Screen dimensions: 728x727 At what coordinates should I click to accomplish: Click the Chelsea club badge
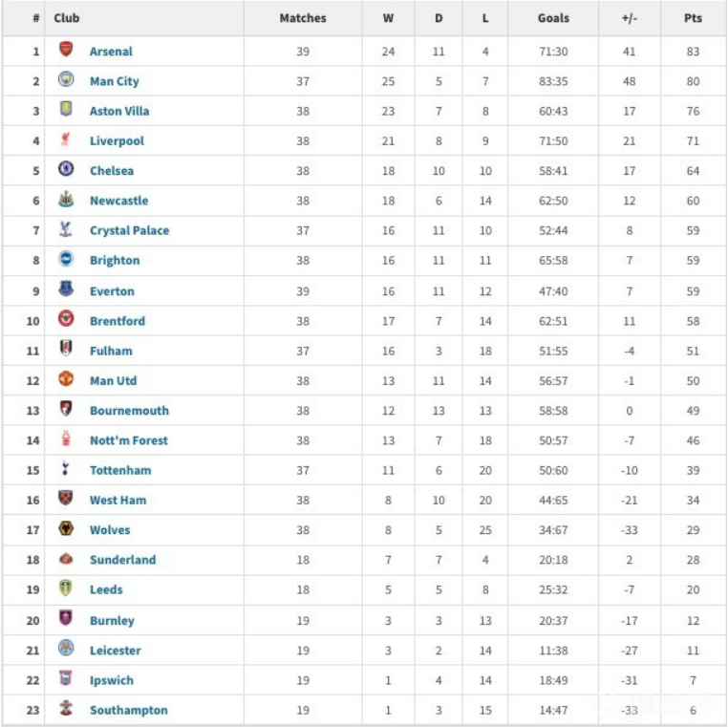coord(66,170)
